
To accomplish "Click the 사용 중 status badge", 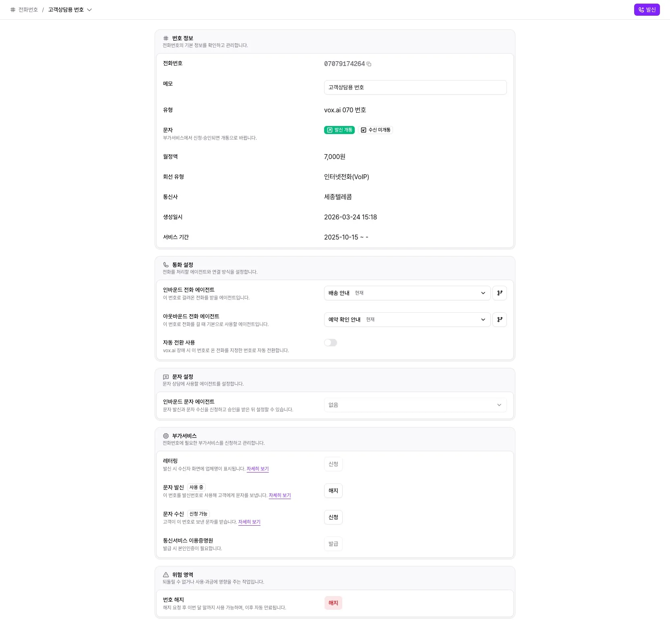I will (x=196, y=487).
